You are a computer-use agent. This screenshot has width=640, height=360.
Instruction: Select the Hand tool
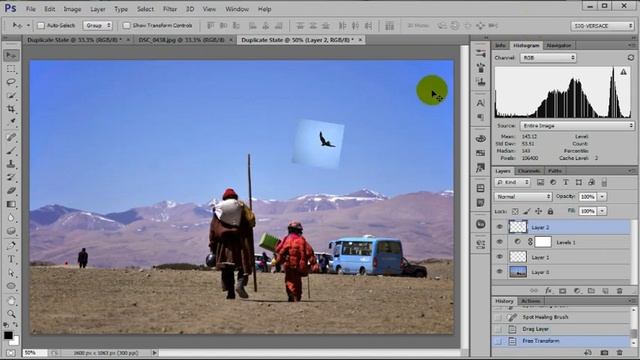[x=11, y=301]
